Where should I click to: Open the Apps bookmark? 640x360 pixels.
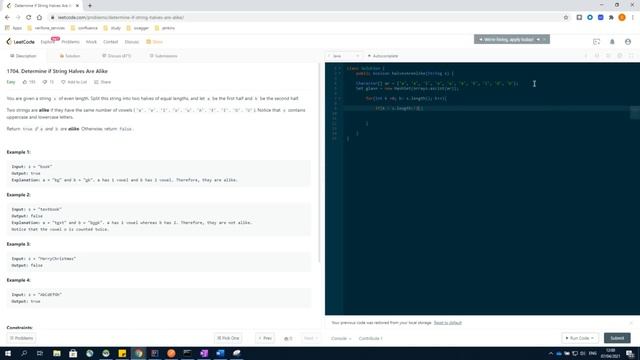click(13, 28)
